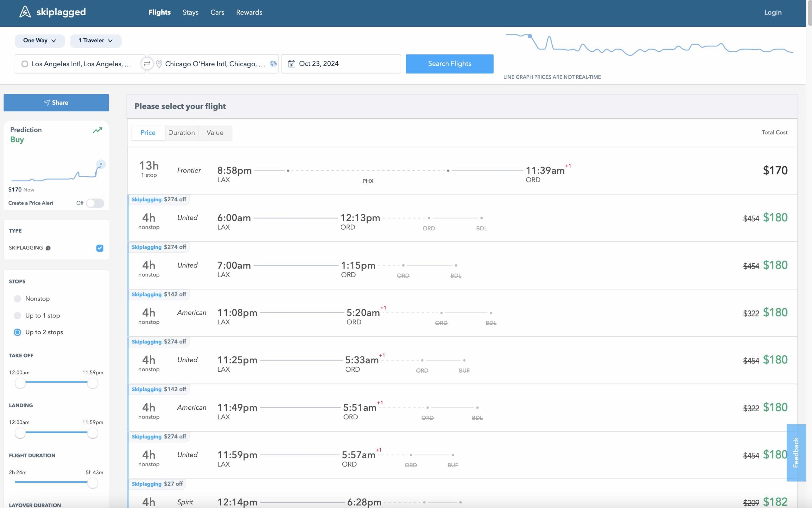Click the current price dot on prediction chart
The width and height of the screenshot is (812, 508).
[101, 164]
